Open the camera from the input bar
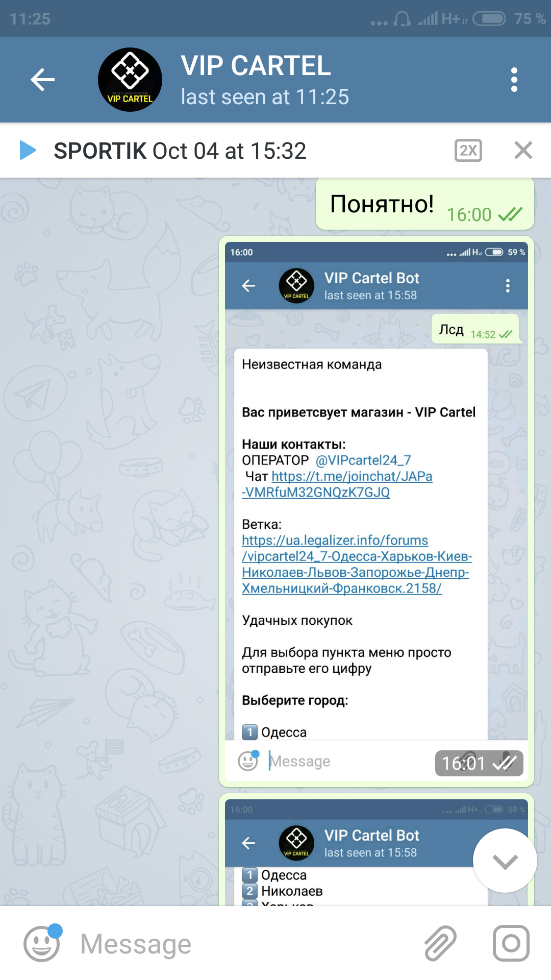The image size is (551, 980). click(x=511, y=943)
